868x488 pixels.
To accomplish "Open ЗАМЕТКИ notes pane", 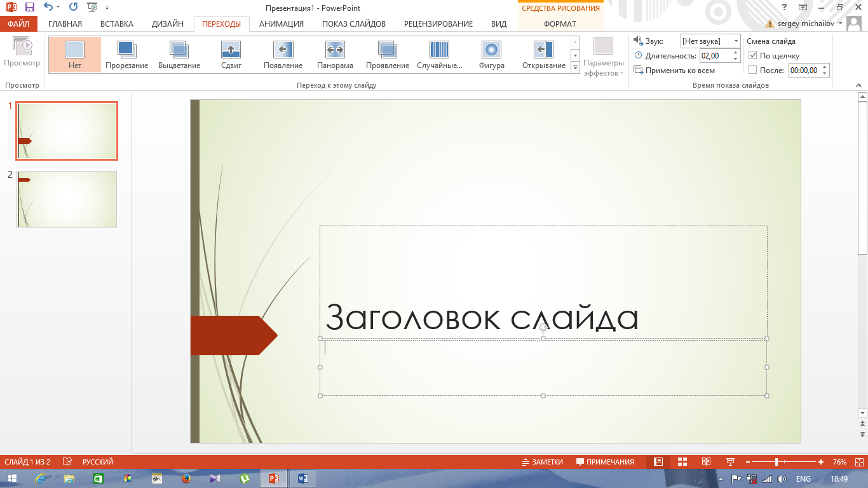I will pos(543,462).
